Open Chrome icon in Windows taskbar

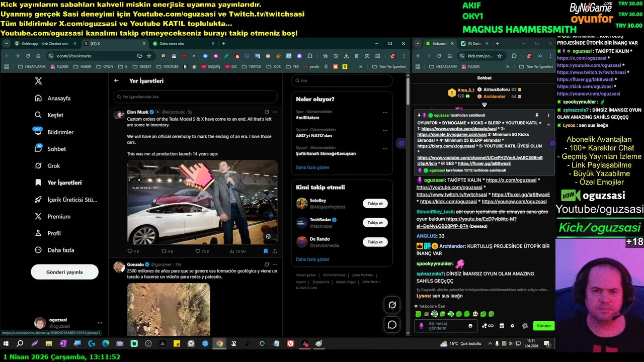click(219, 344)
